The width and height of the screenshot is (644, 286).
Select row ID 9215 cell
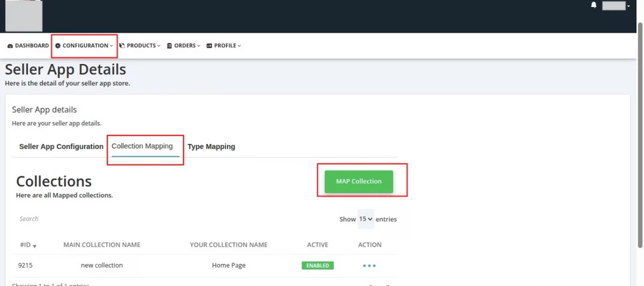pyautogui.click(x=25, y=265)
